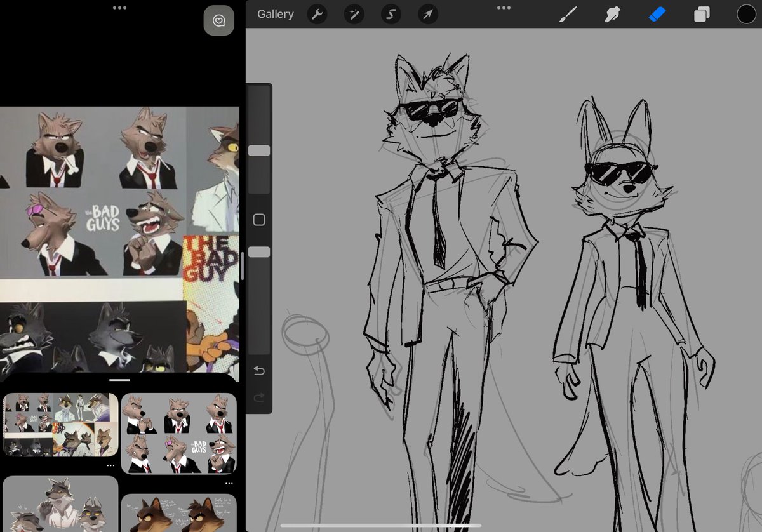762x532 pixels.
Task: Open the collage wolf reference thumbnail
Action: point(60,425)
